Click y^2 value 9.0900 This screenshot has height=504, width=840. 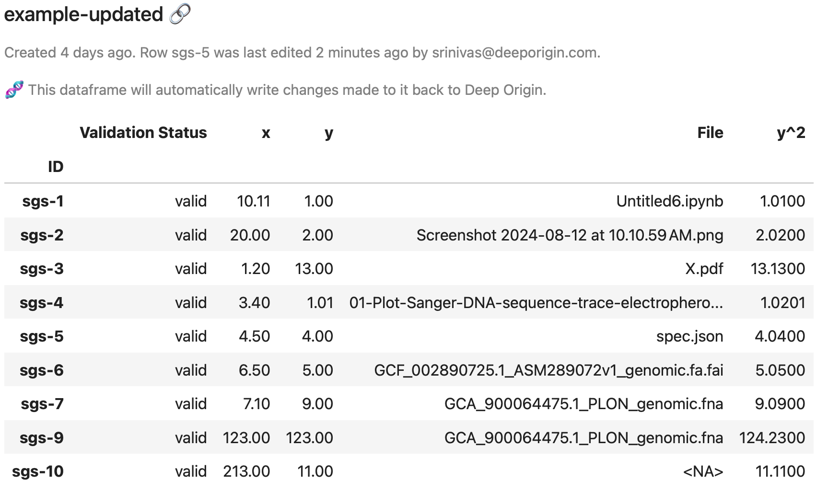point(780,404)
